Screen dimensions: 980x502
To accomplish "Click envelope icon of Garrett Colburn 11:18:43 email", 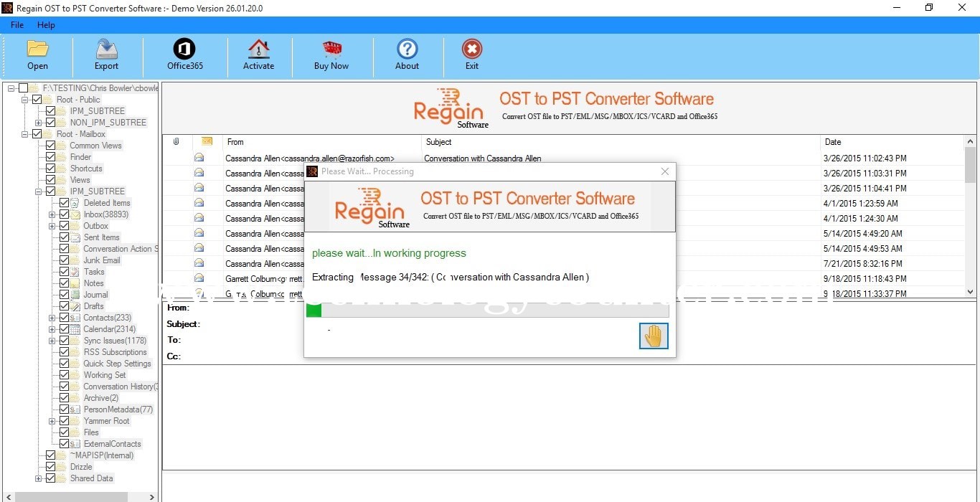I will 199,278.
